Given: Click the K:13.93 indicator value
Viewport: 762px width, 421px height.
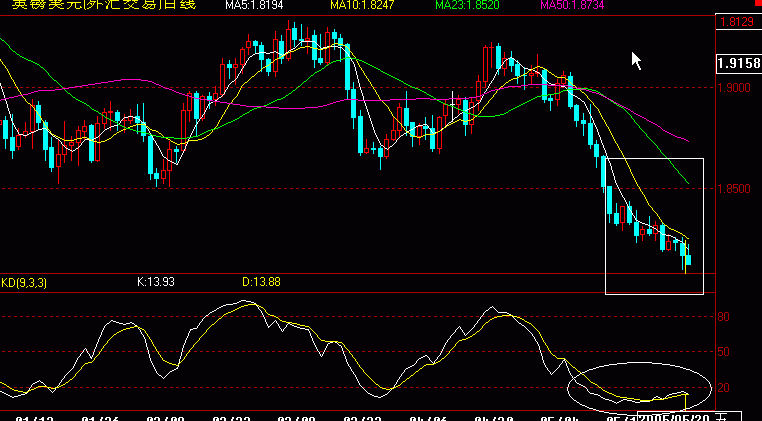Looking at the screenshot, I should [156, 281].
